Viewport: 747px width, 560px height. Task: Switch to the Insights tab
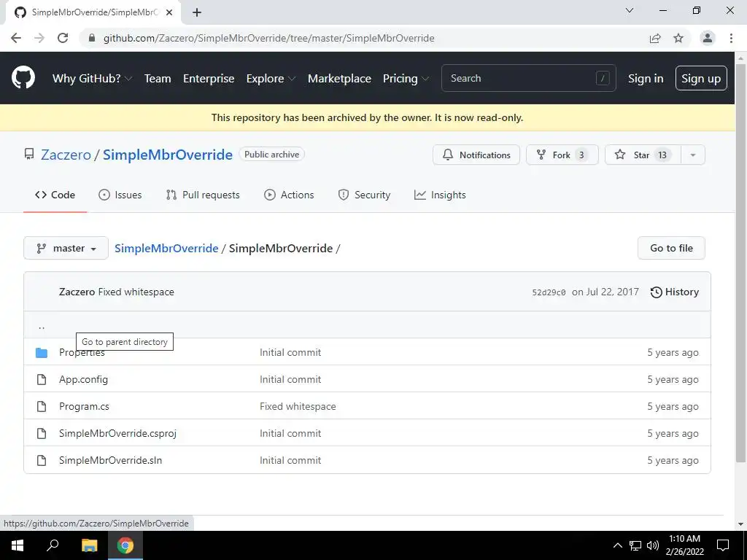pyautogui.click(x=440, y=195)
